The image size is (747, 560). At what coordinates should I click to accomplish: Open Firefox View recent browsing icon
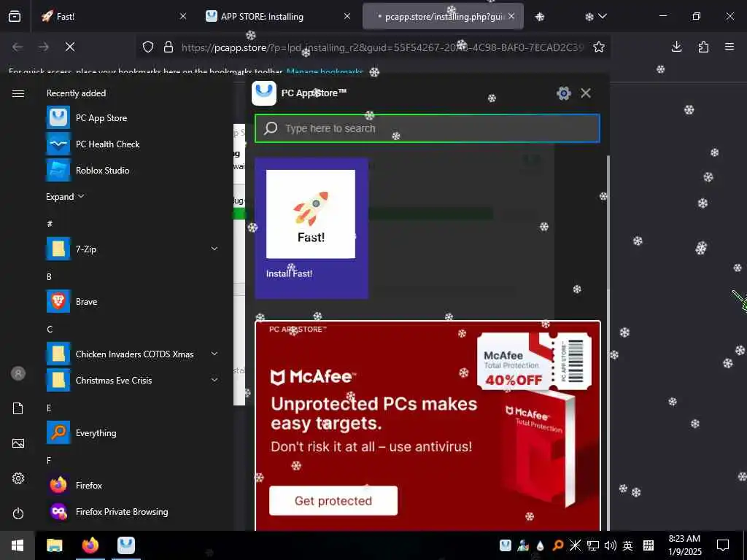[15, 16]
